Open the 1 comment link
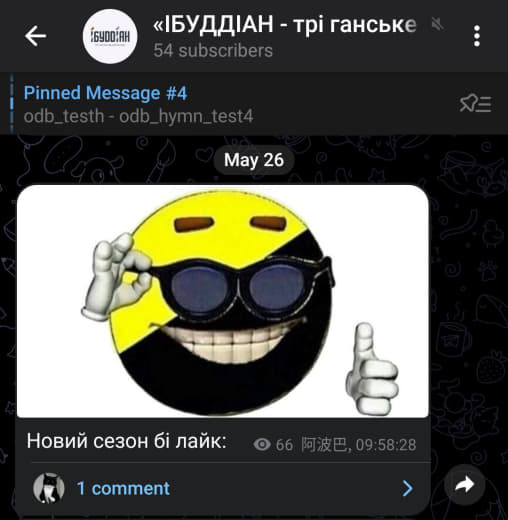The width and height of the screenshot is (508, 520). 123,488
